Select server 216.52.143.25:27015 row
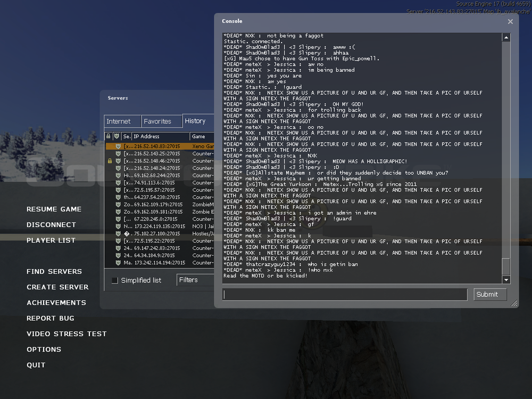532x399 pixels. (x=160, y=153)
